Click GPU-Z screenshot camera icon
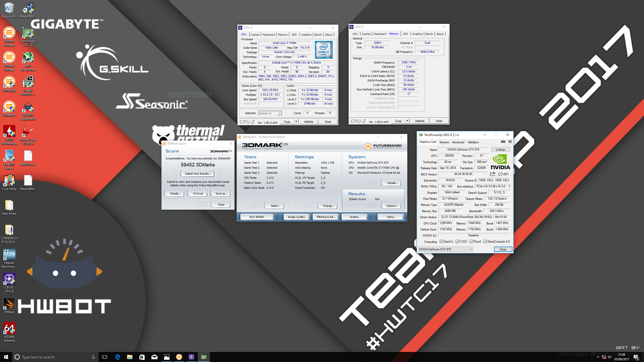This screenshot has width=644, height=362. pos(503,142)
